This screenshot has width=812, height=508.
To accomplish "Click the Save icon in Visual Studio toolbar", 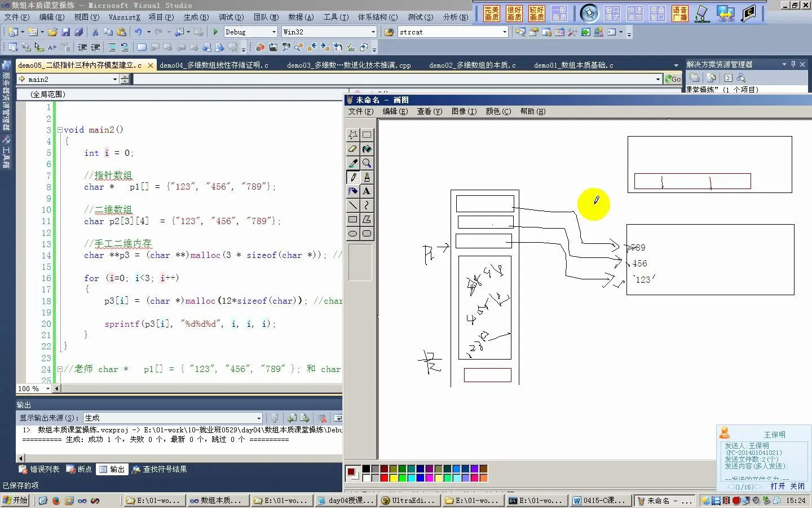I will [66, 32].
